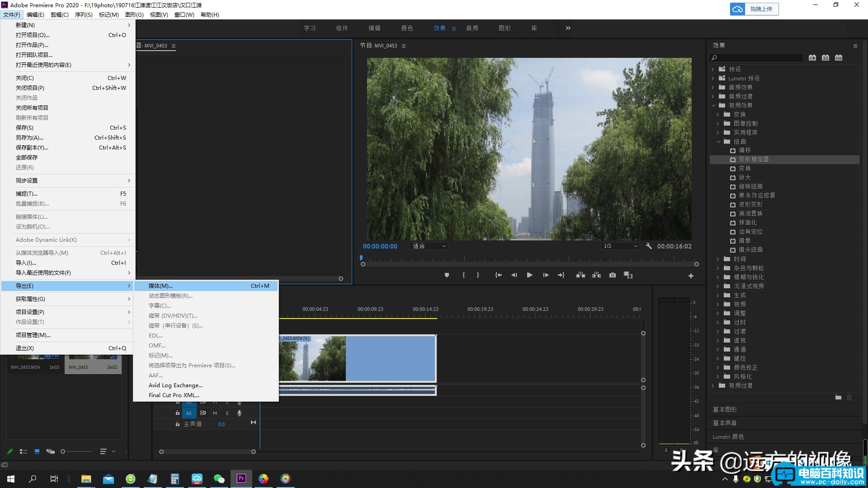Click the Go to Out point icon

561,275
